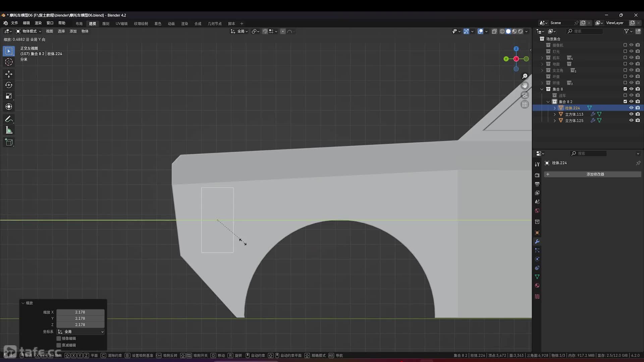Enable the 镜像编辑 checkbox
644x362 pixels.
[x=59, y=338]
